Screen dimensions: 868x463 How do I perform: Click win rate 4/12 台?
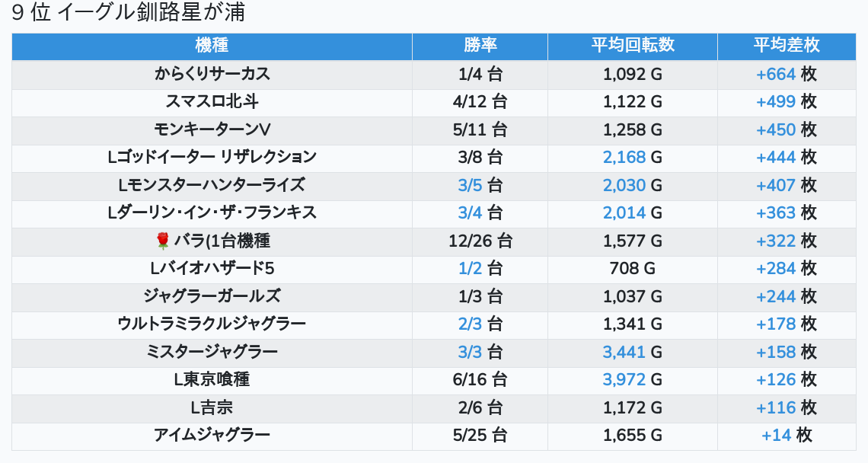[x=480, y=102]
